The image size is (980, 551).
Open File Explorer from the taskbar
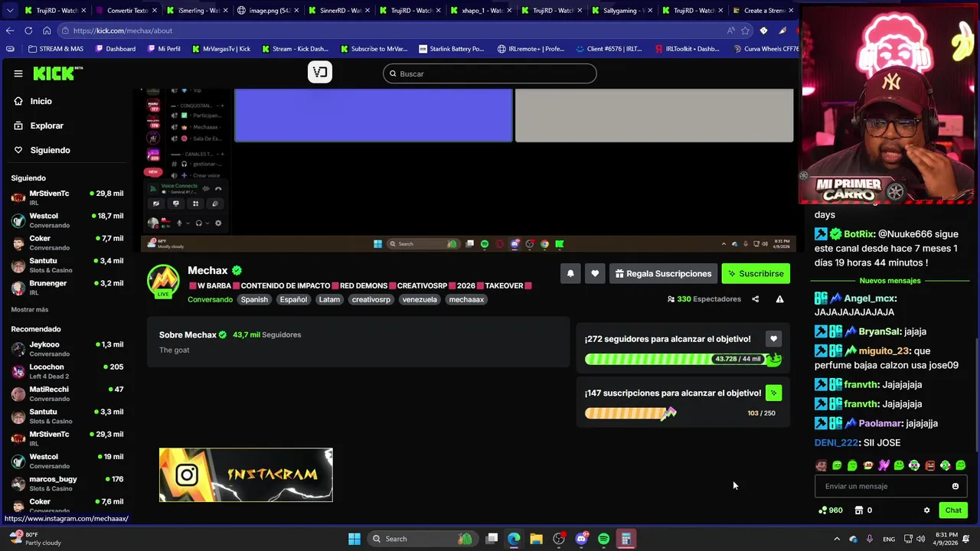click(x=536, y=539)
